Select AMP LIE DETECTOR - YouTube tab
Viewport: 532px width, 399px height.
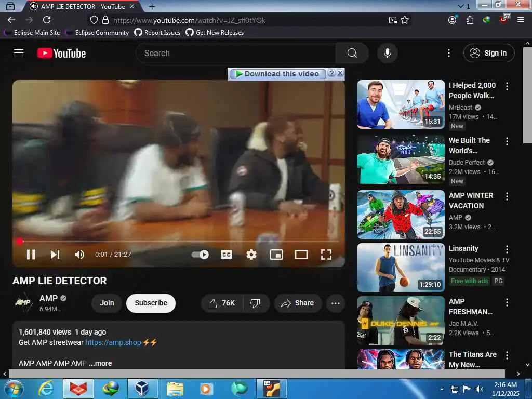(82, 6)
